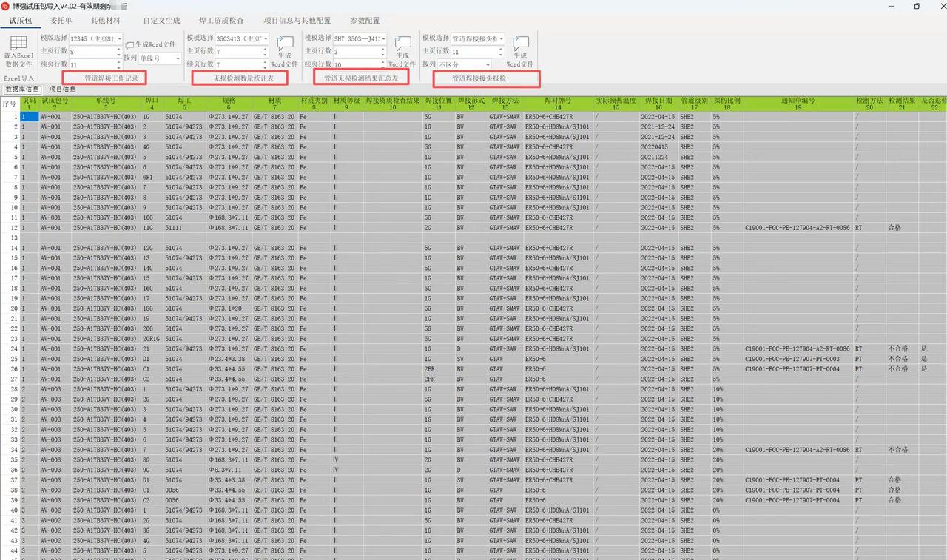Click the 规格 cell Φ8.3*7.11
Image resolution: width=947 pixels, height=560 pixels.
pyautogui.click(x=229, y=469)
